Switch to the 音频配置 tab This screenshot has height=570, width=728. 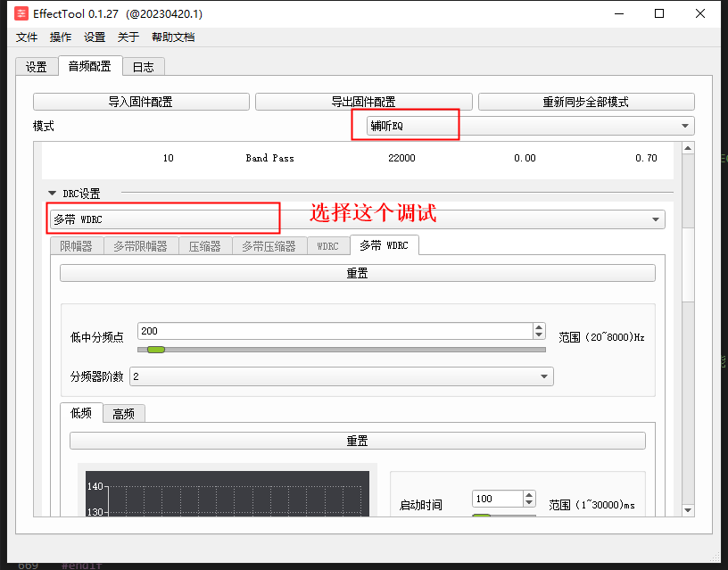(89, 66)
